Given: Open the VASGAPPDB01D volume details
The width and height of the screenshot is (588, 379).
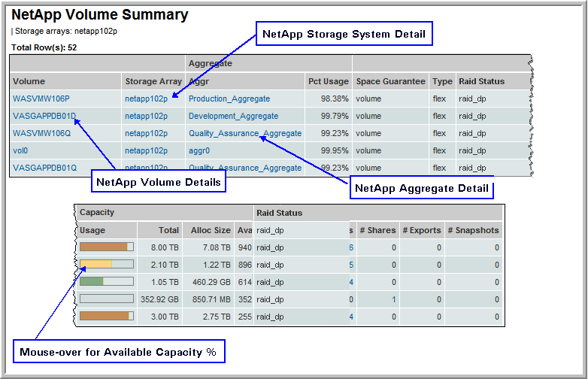Looking at the screenshot, I should (x=44, y=116).
